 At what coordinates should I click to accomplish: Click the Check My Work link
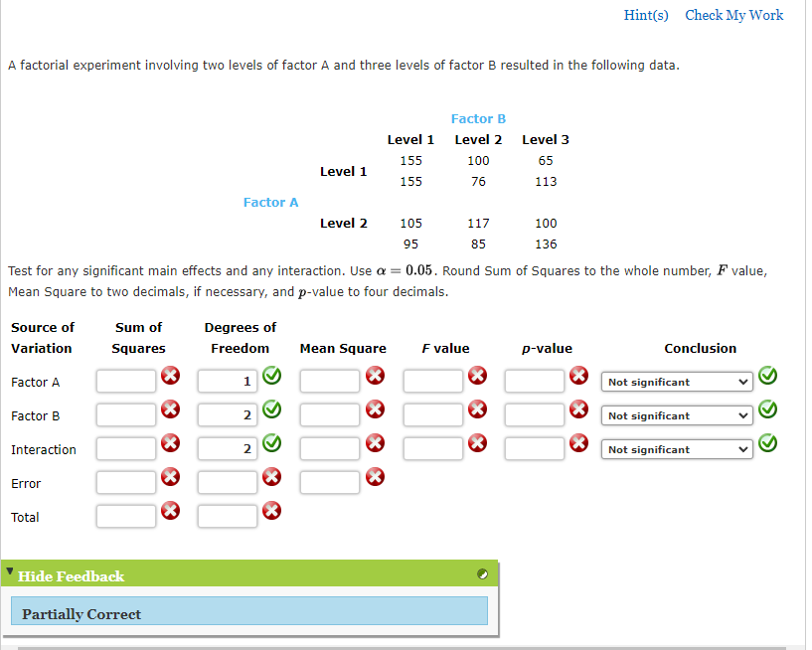[734, 15]
